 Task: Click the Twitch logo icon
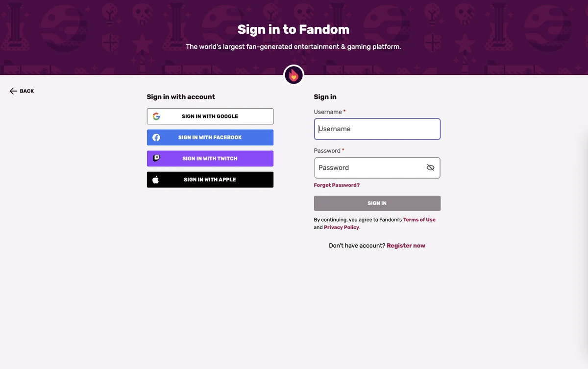(156, 158)
